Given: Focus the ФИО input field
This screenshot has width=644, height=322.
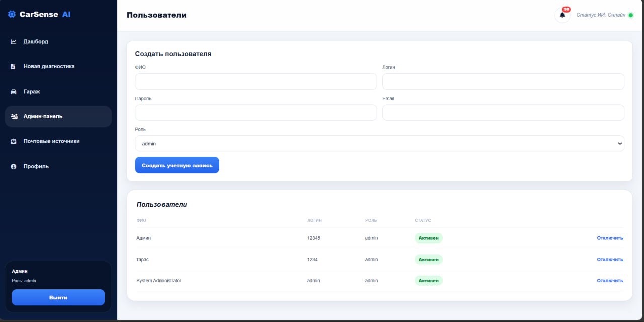Looking at the screenshot, I should 256,82.
